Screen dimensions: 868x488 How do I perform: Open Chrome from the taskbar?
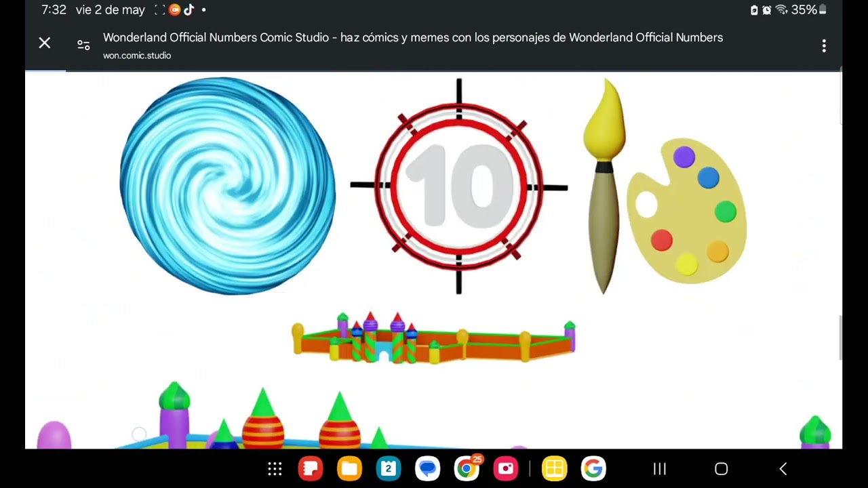click(467, 468)
